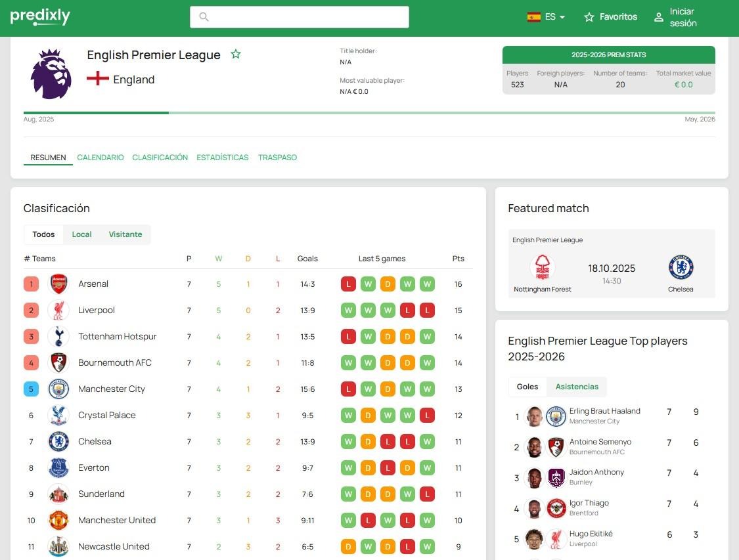Click the Arsenal club crest in standings

point(58,284)
